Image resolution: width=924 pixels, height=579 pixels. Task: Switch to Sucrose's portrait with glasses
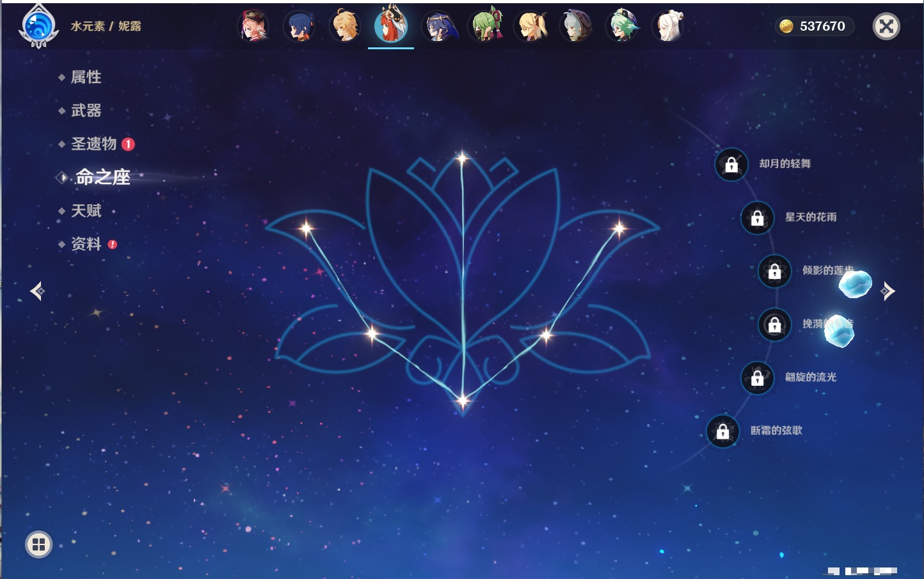[x=622, y=26]
